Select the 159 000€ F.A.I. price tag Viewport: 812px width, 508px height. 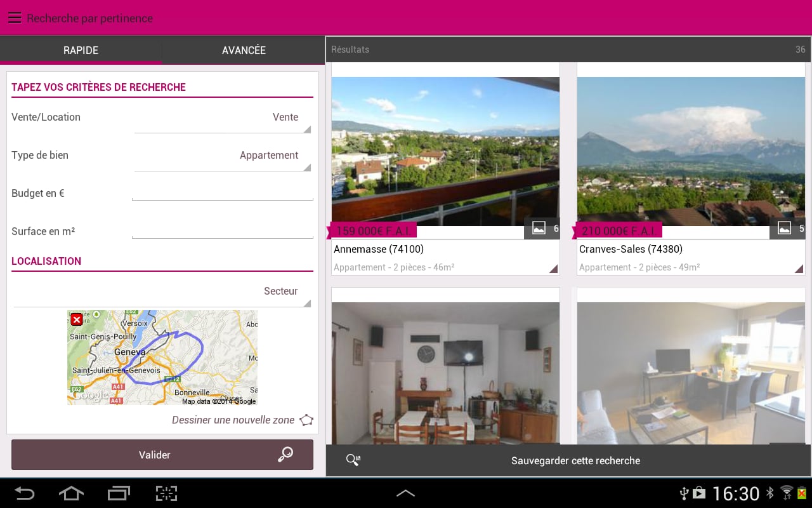pos(373,231)
